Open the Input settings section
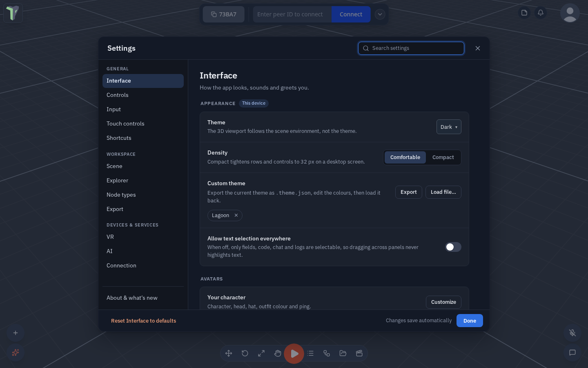588x368 pixels. pos(143,110)
